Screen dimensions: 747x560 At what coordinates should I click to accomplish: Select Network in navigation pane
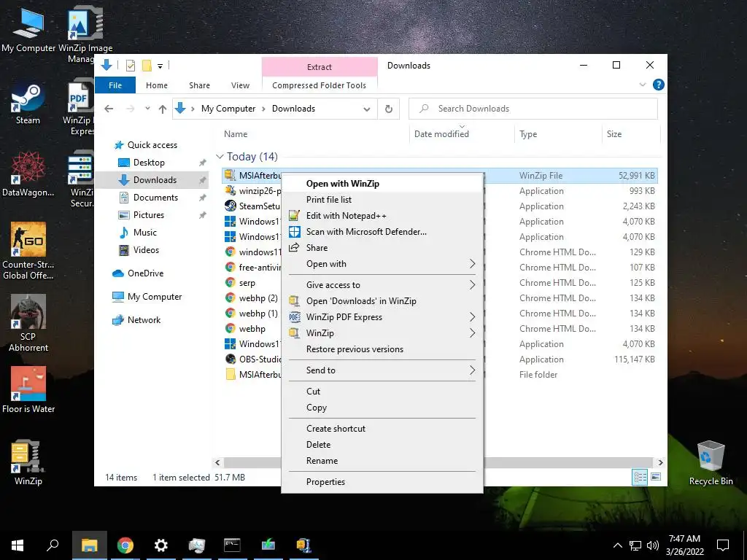144,320
